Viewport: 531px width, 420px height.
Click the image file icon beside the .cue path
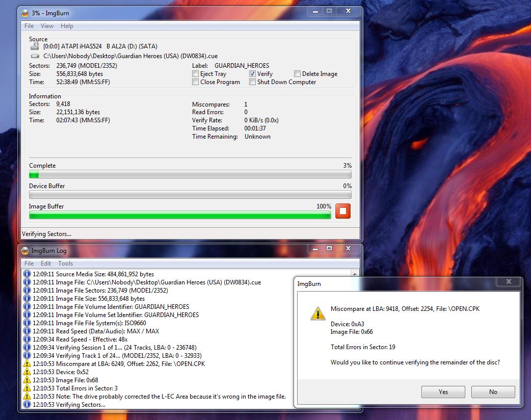pos(35,56)
